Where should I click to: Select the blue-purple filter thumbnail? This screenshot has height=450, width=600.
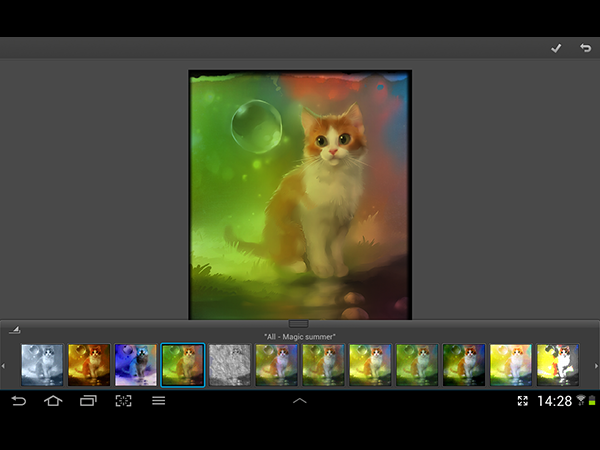136,365
